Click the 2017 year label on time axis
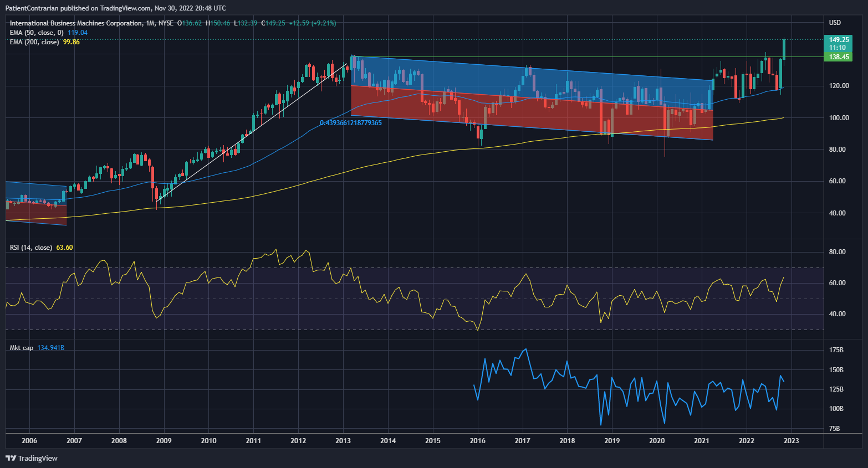Image resolution: width=868 pixels, height=468 pixels. coord(523,441)
